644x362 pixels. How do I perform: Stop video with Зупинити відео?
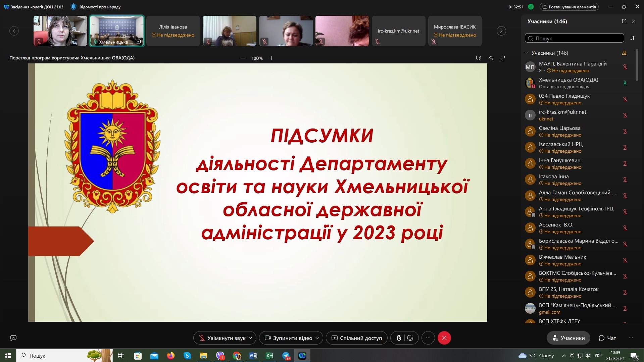(288, 338)
